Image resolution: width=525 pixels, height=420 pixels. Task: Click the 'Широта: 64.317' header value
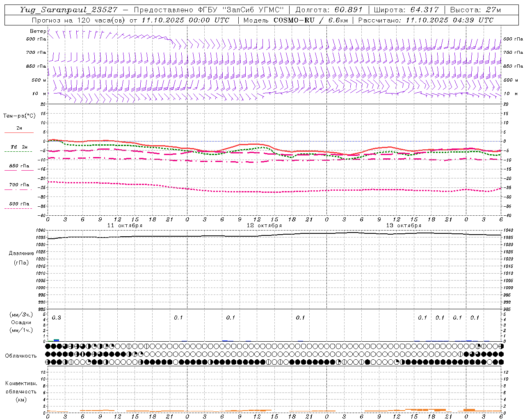[x=406, y=10]
